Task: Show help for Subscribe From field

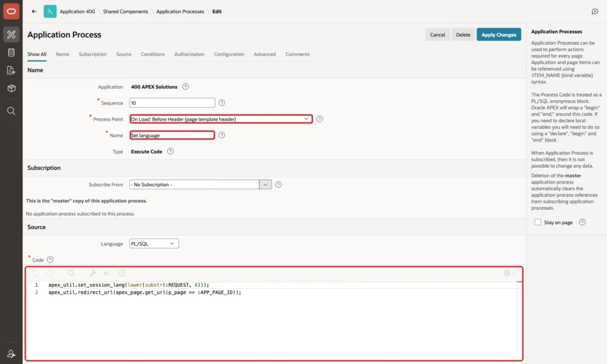Action: [x=279, y=185]
